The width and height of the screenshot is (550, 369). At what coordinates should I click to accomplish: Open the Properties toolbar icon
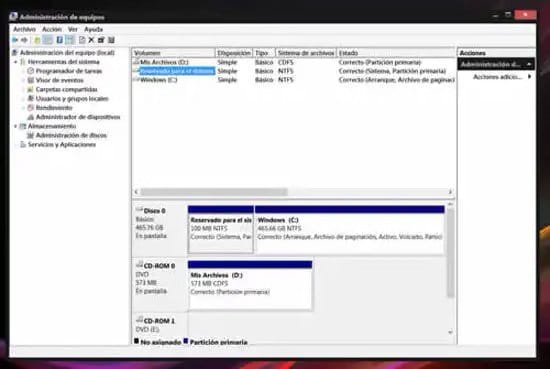(x=101, y=40)
